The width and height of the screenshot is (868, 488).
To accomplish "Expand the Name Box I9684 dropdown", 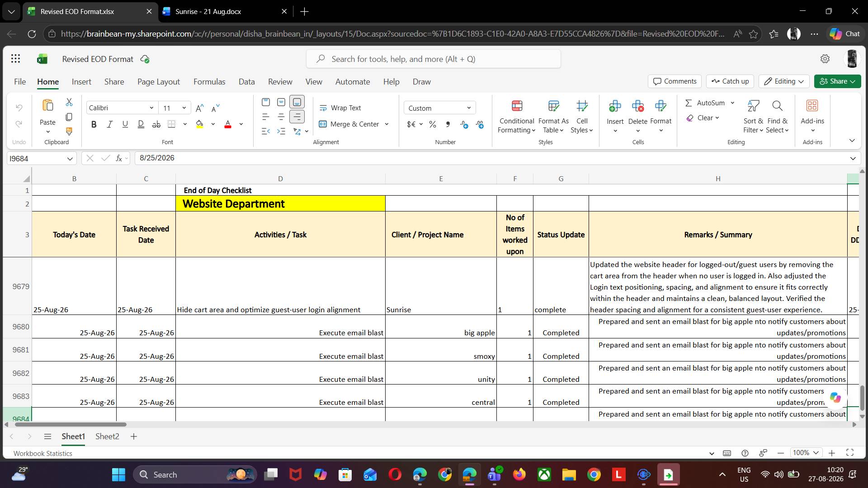I will (x=70, y=159).
